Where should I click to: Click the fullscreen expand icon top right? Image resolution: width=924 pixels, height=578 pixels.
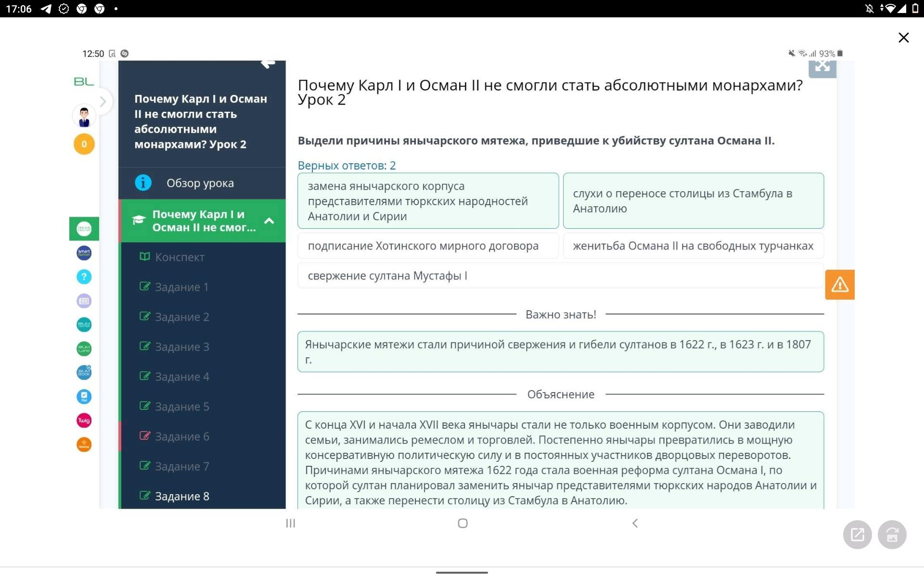pos(822,67)
